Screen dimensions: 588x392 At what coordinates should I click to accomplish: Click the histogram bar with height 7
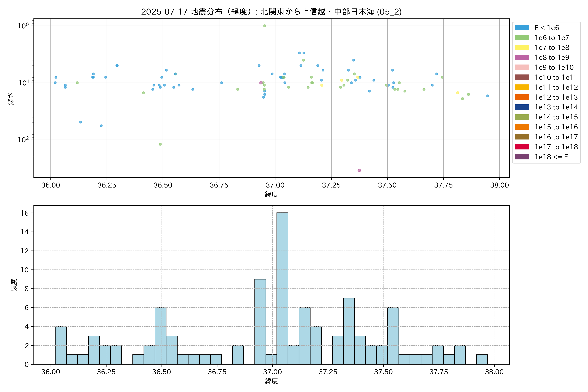click(x=349, y=331)
